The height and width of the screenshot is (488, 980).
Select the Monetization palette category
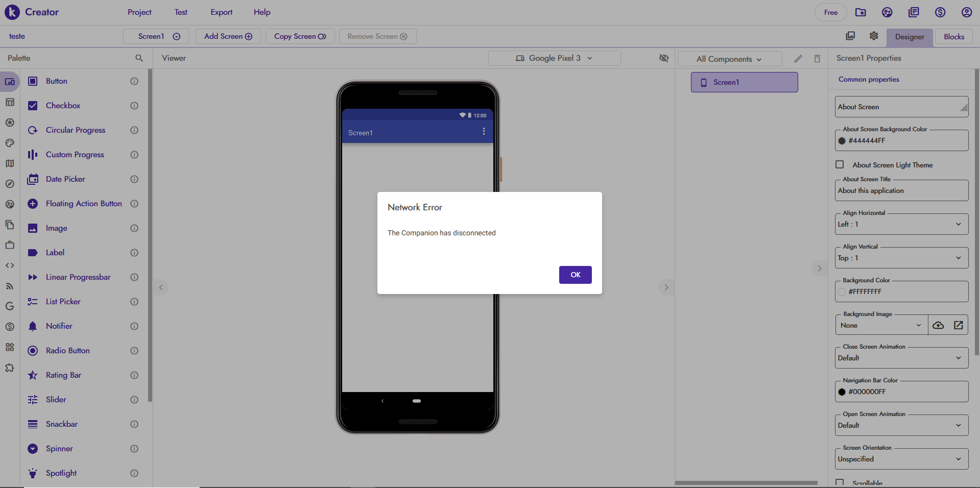click(x=10, y=327)
